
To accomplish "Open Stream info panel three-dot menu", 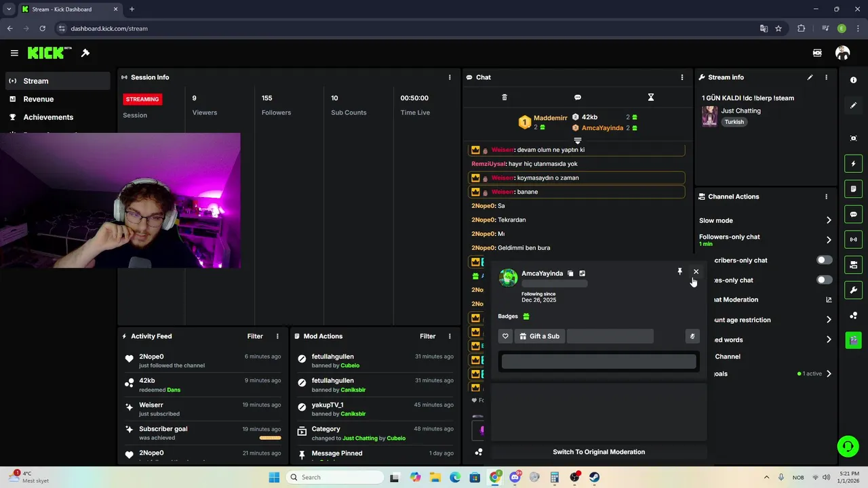I will 826,77.
